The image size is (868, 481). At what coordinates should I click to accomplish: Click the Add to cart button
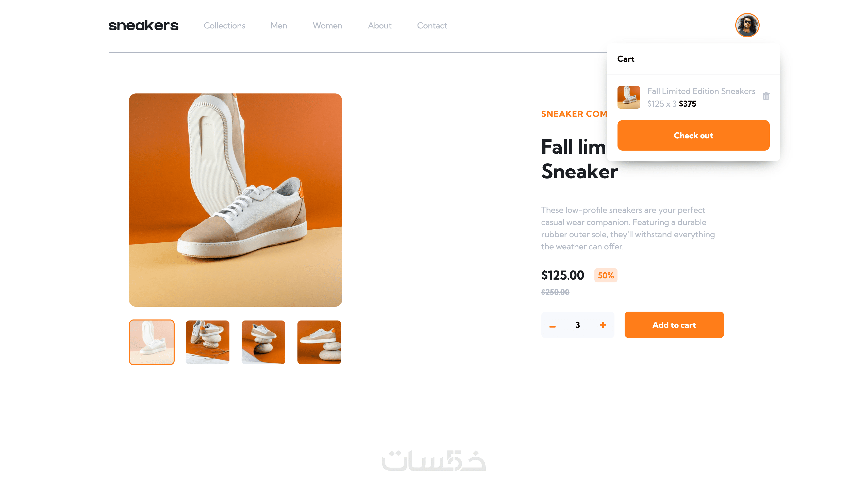pos(674,325)
